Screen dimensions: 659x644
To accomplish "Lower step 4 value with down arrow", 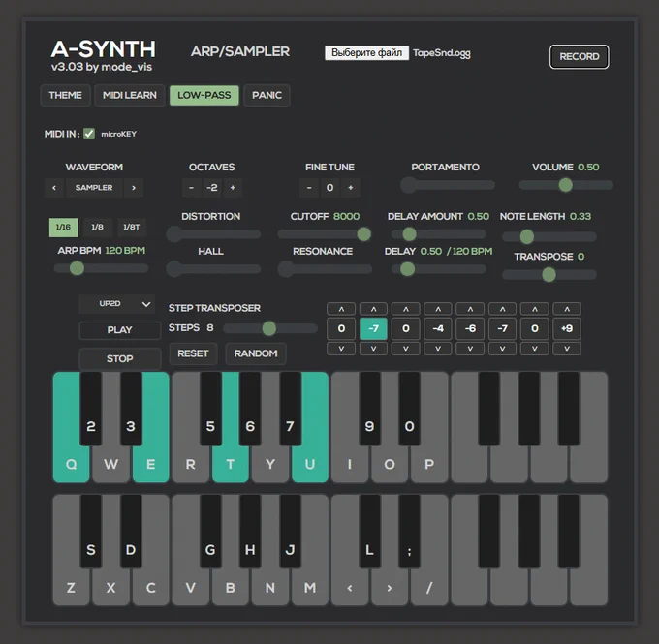I will [x=438, y=349].
